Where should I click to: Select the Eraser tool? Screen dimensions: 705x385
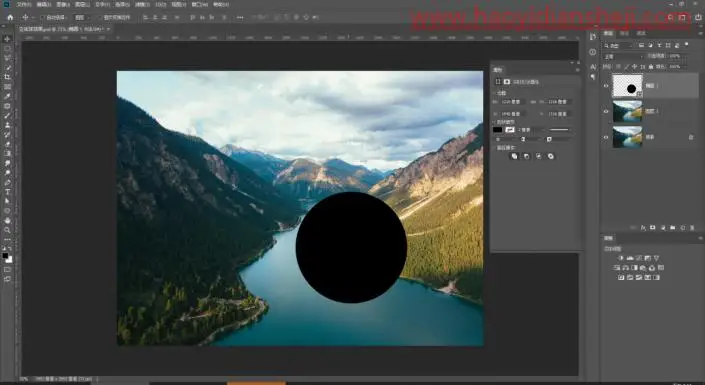(x=7, y=144)
